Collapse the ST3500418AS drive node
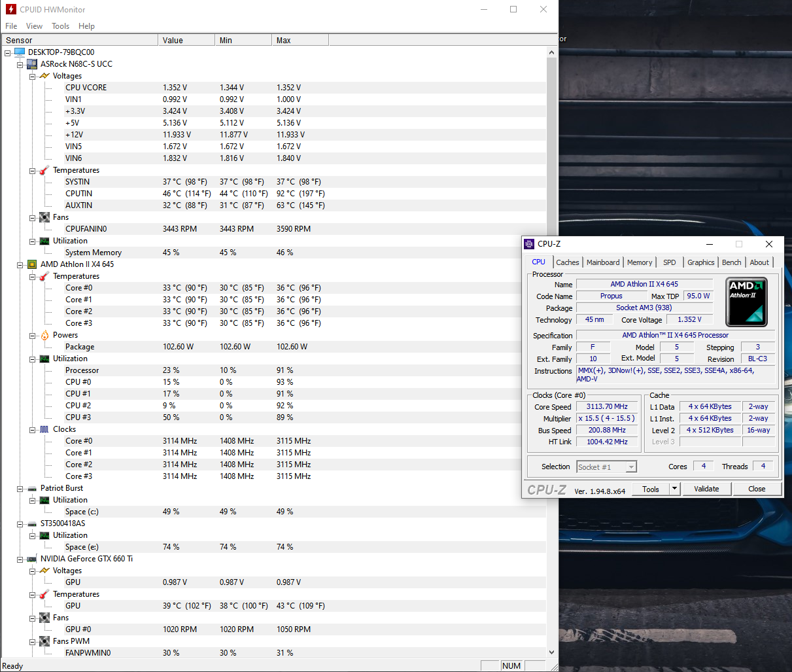The image size is (792, 672). point(20,523)
